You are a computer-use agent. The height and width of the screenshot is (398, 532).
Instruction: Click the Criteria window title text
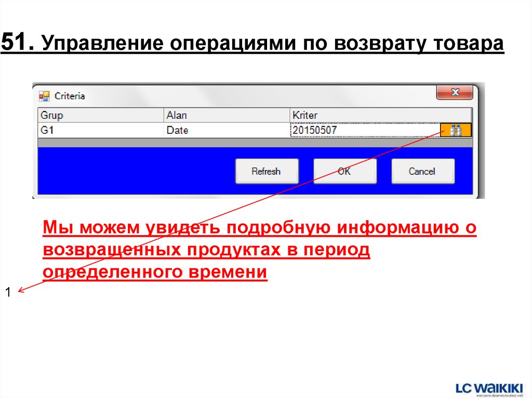point(70,97)
